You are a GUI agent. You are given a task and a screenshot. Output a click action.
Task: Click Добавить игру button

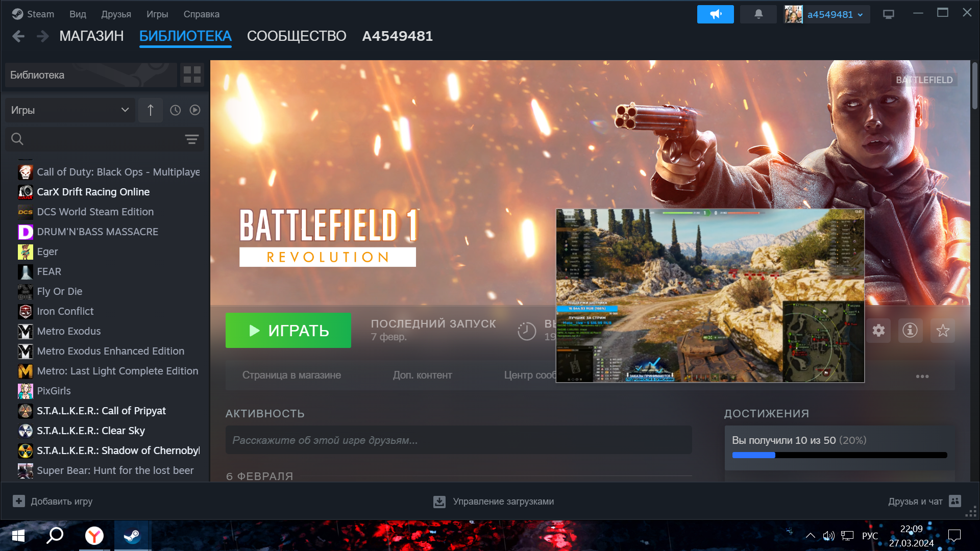(53, 501)
